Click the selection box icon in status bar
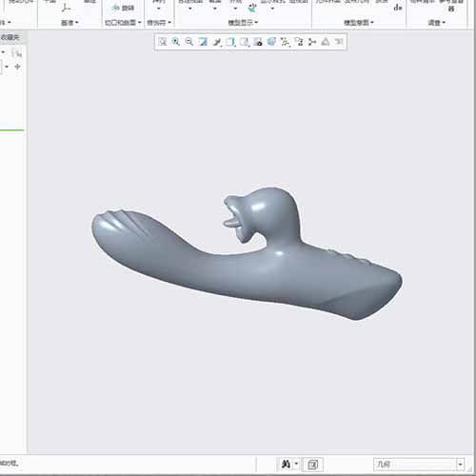476x476 pixels. pyautogui.click(x=312, y=465)
